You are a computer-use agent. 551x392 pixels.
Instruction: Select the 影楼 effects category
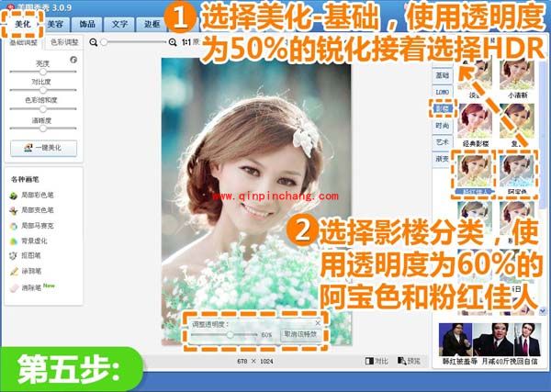click(442, 108)
